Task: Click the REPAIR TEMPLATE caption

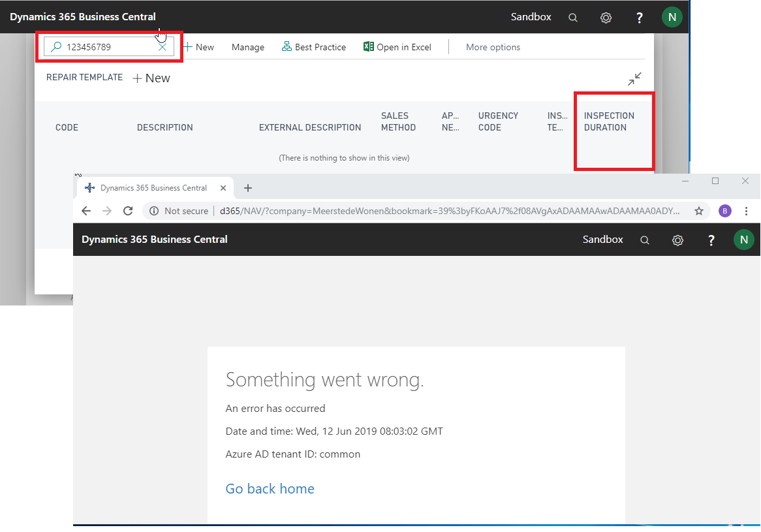Action: point(84,77)
